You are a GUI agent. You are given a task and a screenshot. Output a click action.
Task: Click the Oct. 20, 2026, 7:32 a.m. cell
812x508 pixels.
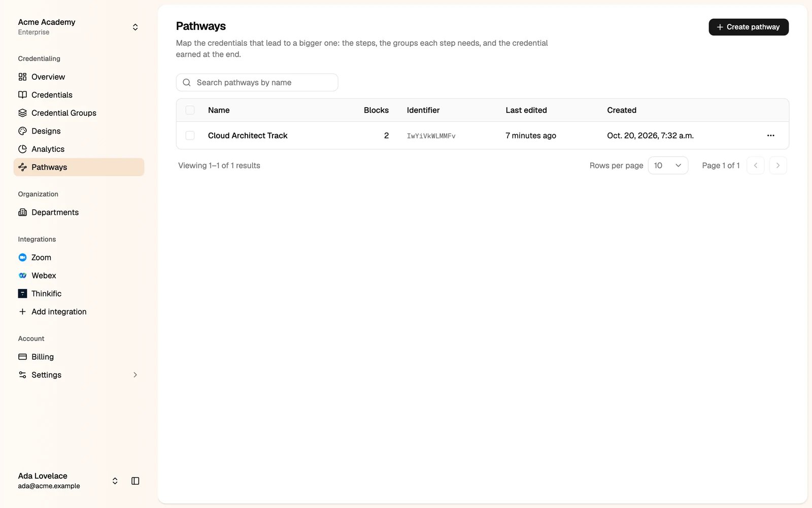point(650,135)
